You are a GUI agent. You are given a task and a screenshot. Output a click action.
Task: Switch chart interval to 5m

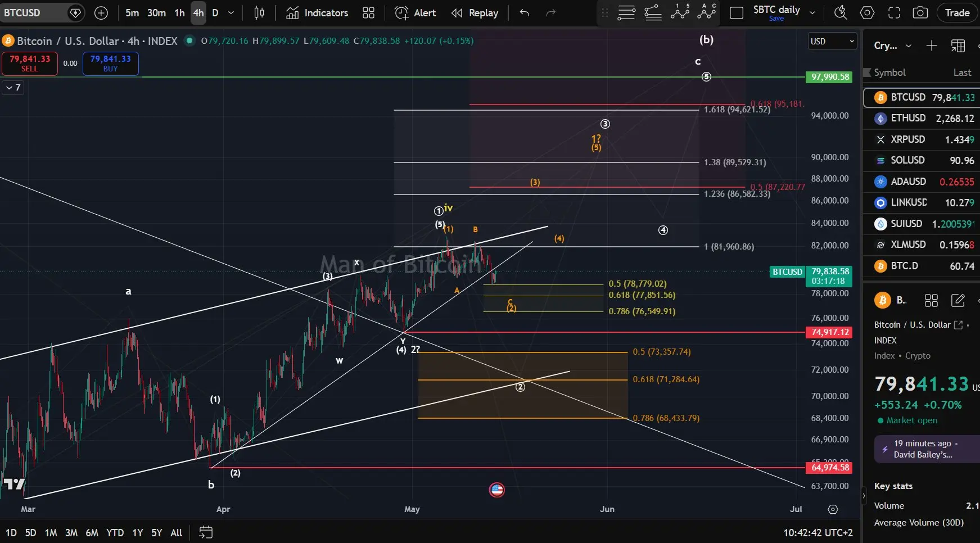pos(132,12)
